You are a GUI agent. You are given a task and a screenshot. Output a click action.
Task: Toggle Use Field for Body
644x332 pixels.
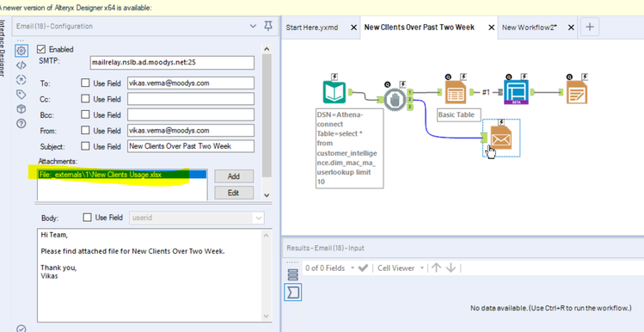pyautogui.click(x=87, y=218)
